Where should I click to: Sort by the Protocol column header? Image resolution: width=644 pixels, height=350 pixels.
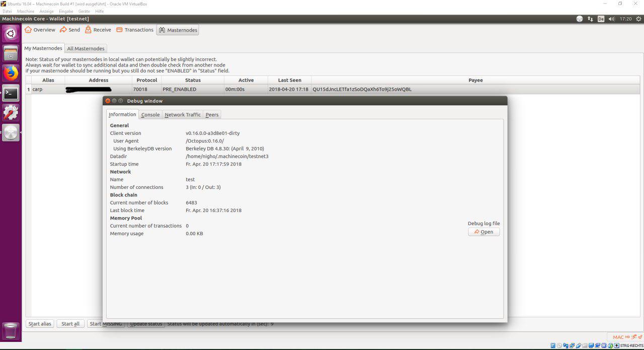coord(147,80)
